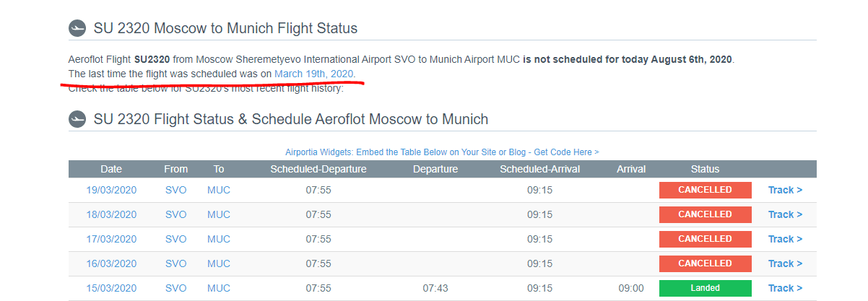Click MUC in the 17/03/2020 row
This screenshot has width=868, height=301.
pos(219,239)
